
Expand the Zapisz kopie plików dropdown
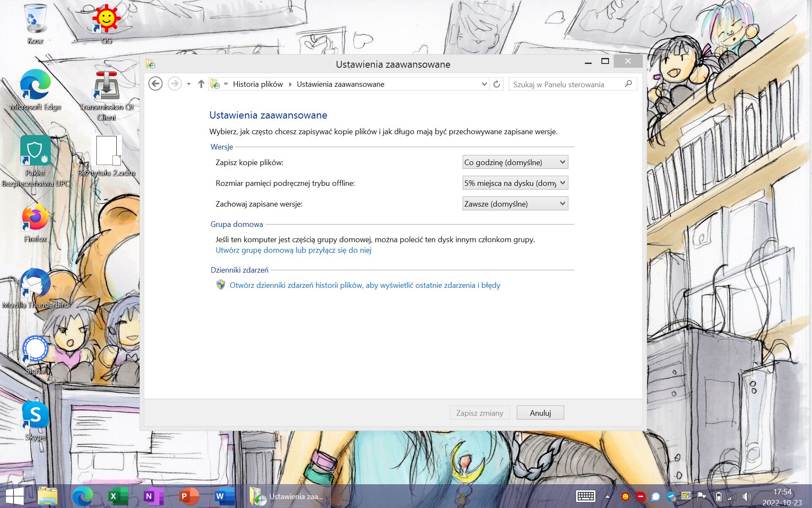coord(515,162)
